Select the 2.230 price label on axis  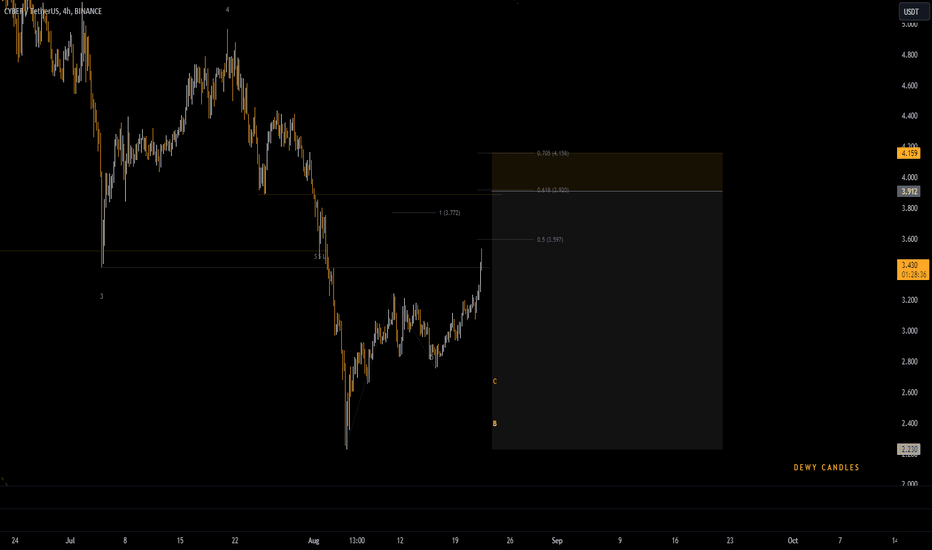[909, 450]
